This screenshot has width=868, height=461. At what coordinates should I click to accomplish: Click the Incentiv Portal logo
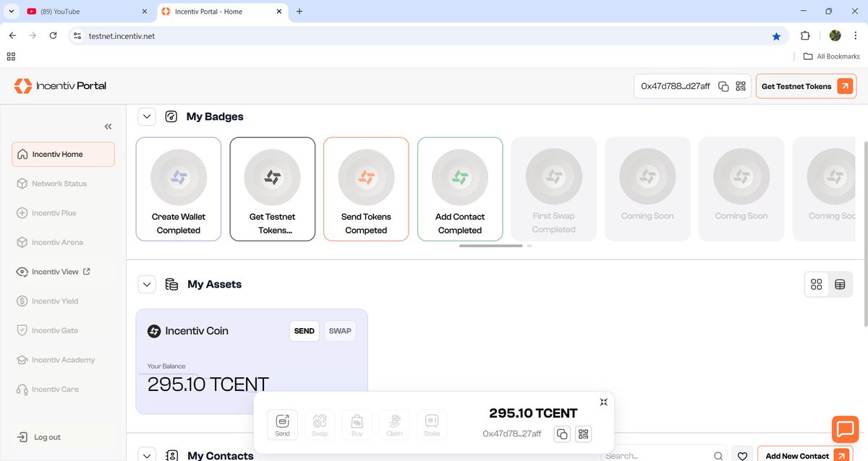tap(60, 86)
